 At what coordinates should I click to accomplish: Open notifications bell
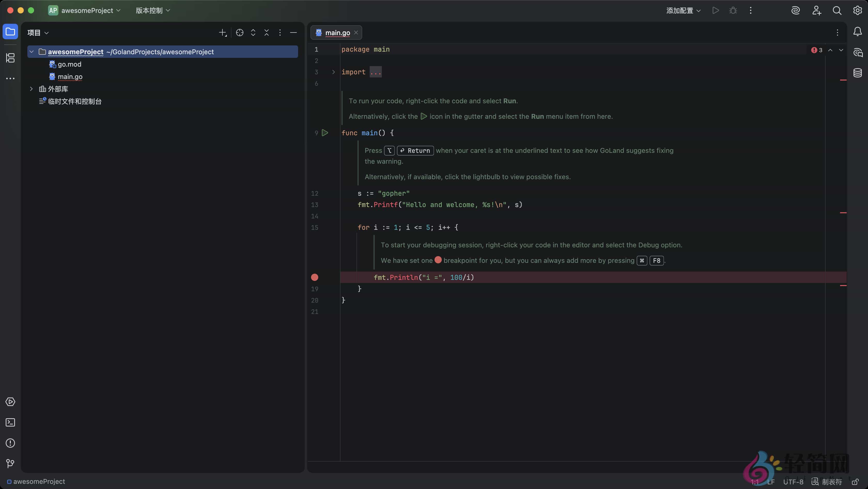tap(858, 32)
